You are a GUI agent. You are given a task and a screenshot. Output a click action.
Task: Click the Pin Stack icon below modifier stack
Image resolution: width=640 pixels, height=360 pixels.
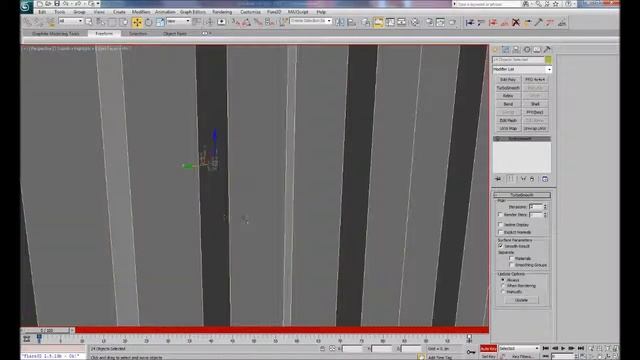pyautogui.click(x=498, y=179)
